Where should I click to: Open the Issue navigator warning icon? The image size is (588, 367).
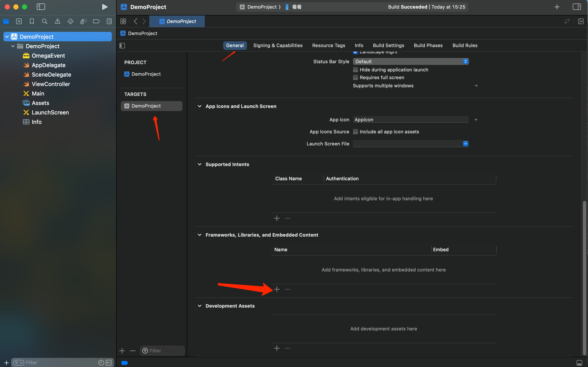[x=57, y=21]
